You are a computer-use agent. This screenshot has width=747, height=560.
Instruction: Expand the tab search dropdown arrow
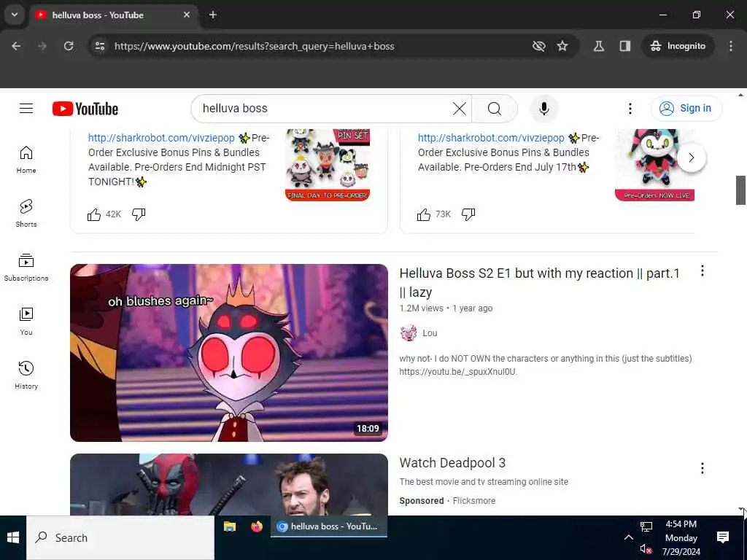tap(15, 15)
